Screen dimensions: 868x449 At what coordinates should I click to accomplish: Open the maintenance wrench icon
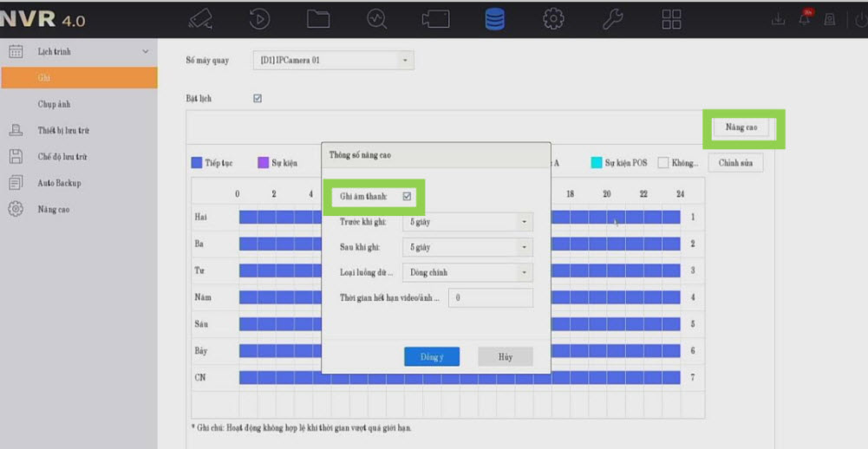click(612, 18)
